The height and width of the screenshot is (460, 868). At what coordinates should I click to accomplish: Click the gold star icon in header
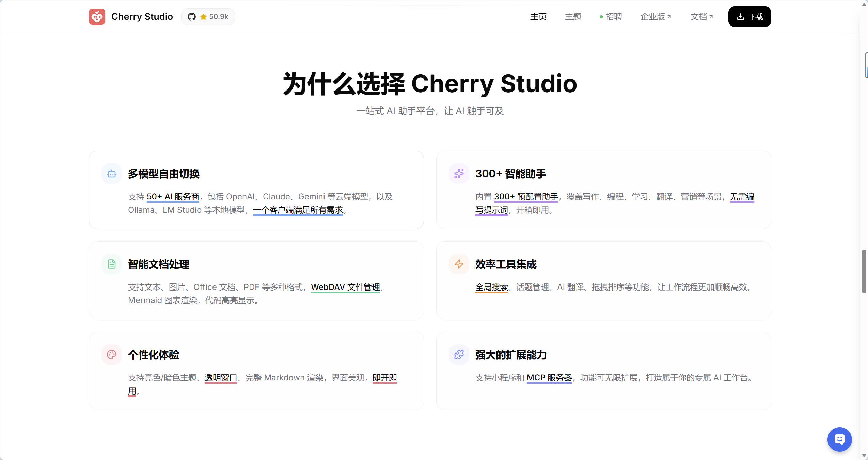coord(203,17)
